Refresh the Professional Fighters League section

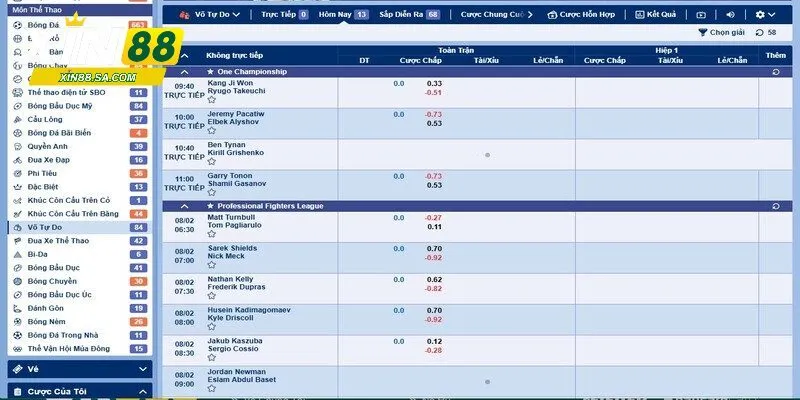(x=777, y=206)
